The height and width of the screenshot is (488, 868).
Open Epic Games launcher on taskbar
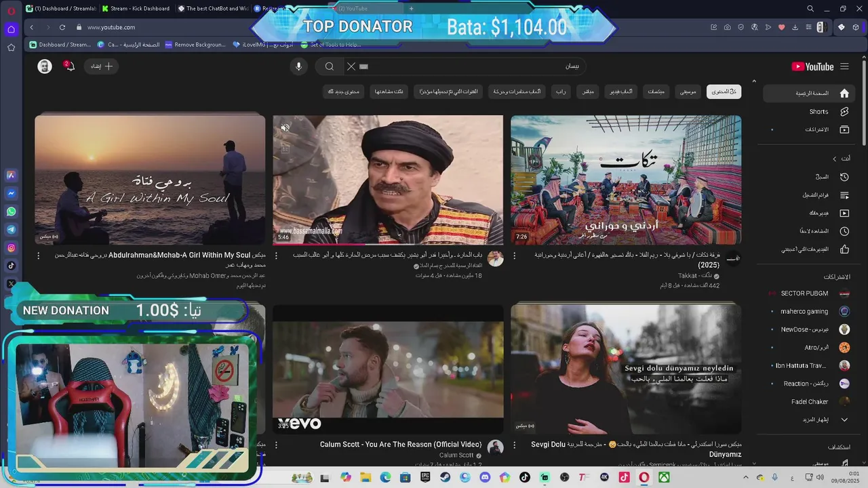pyautogui.click(x=425, y=477)
